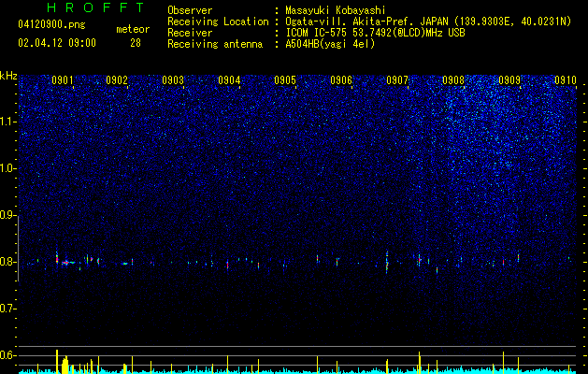Click the date stamp 02.04.12 09:00

57,43
